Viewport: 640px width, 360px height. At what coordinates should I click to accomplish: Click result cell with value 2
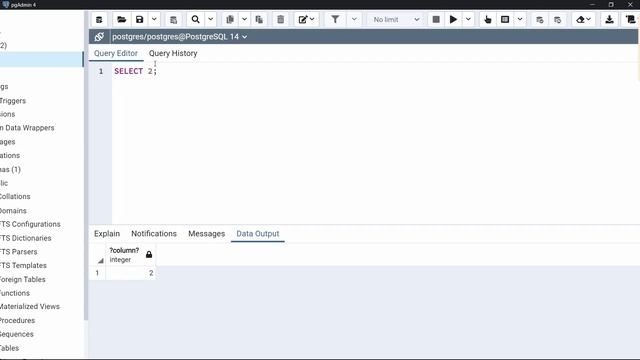point(131,273)
